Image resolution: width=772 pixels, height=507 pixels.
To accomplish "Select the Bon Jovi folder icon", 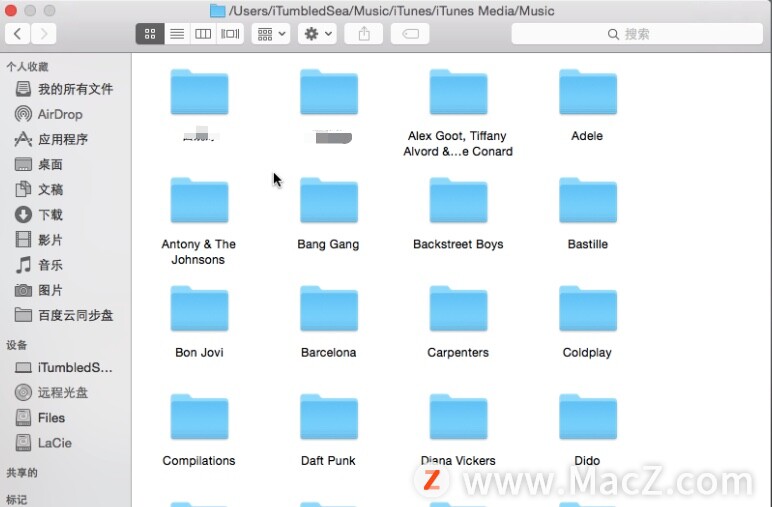I will click(199, 309).
